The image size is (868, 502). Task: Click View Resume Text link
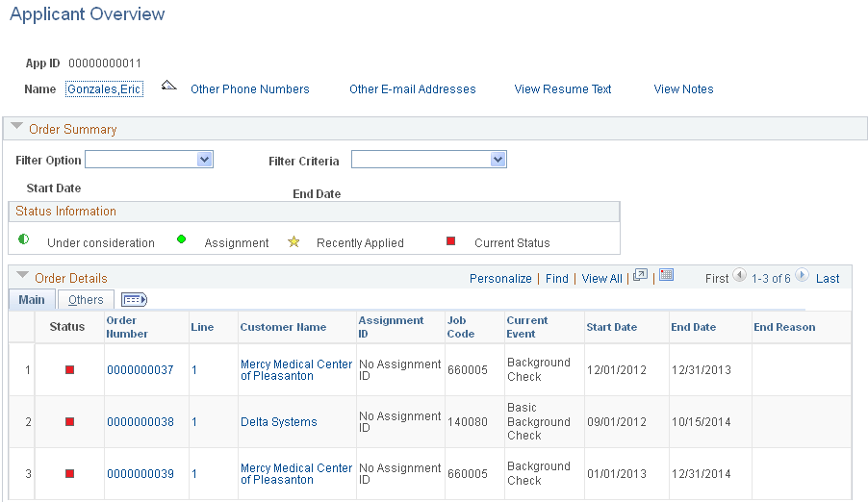pyautogui.click(x=562, y=89)
